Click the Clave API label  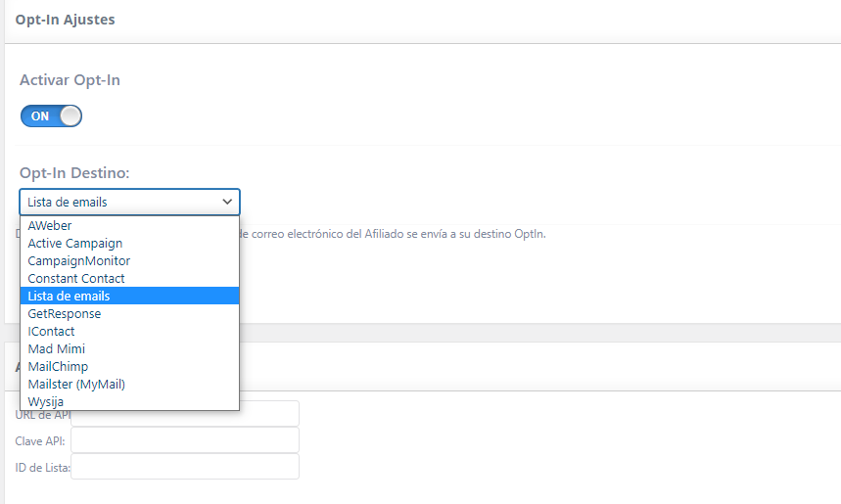(x=40, y=441)
